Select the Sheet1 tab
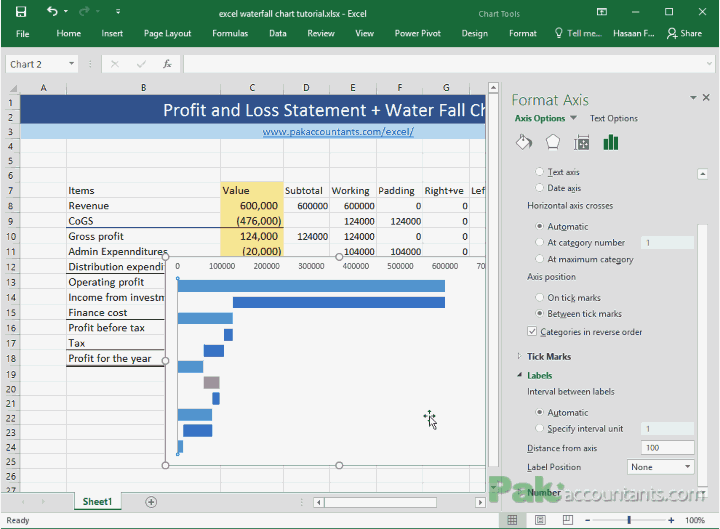This screenshot has height=529, width=720. (x=97, y=501)
